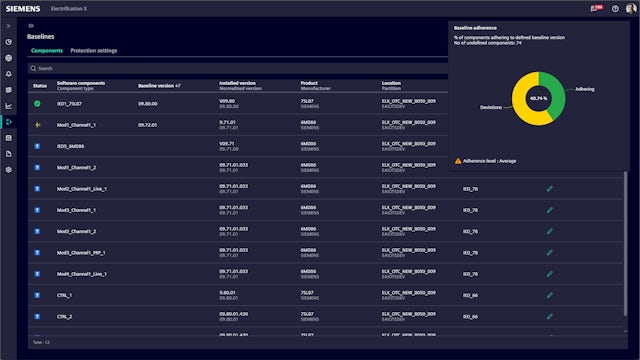Focus the Search input field
The image size is (640, 360).
tap(238, 68)
